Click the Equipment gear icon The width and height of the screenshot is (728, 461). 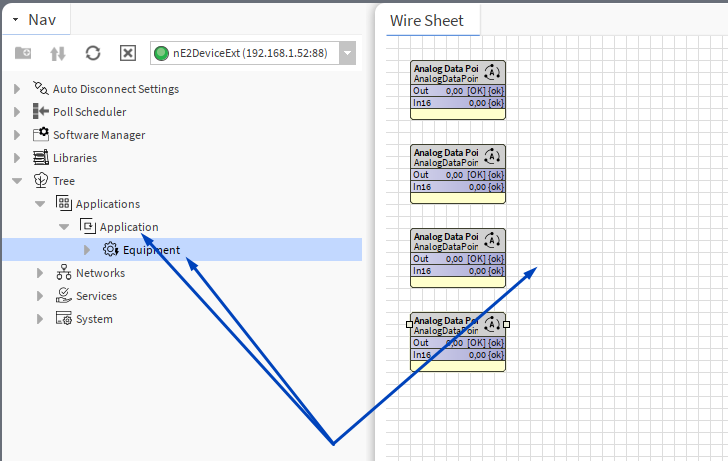click(110, 250)
